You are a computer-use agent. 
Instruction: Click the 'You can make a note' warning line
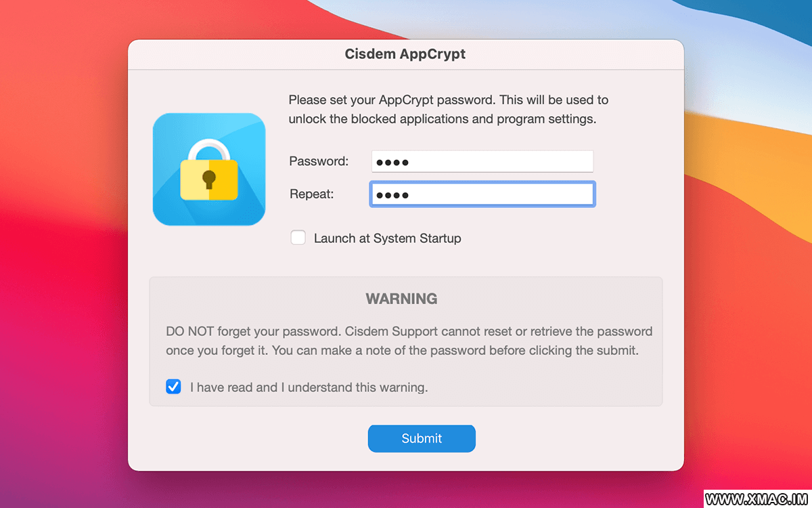pos(403,352)
